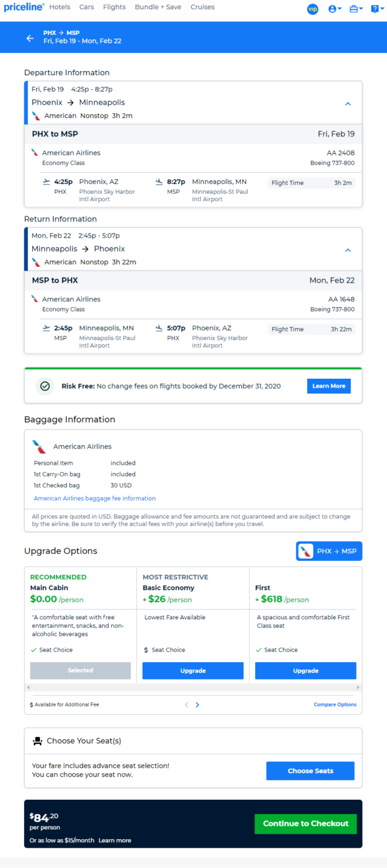Click Continue to Checkout
This screenshot has width=387, height=868.
point(306,823)
